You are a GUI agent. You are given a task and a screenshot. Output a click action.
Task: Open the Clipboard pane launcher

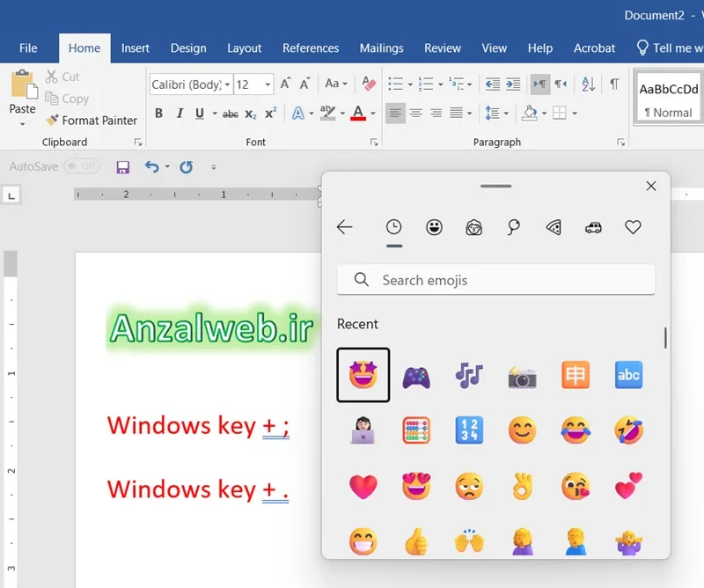pos(138,143)
